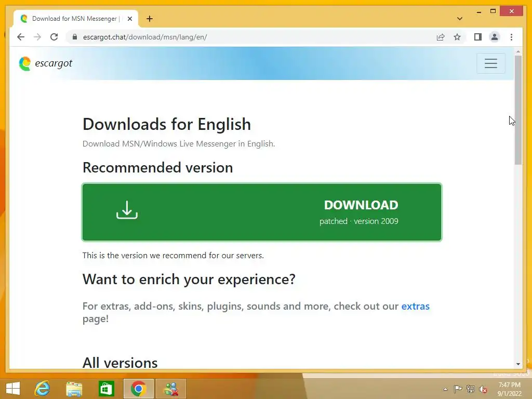Click the Chrome taskbar icon
The height and width of the screenshot is (399, 532).
point(138,389)
